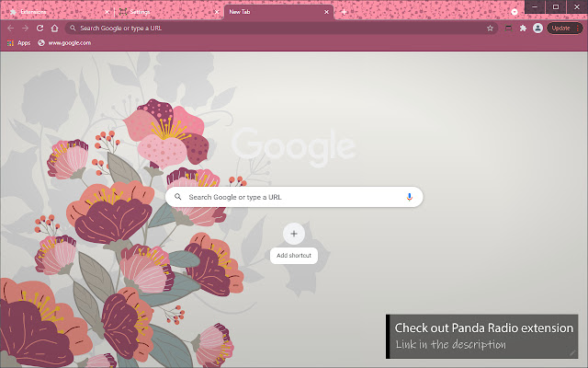Click the address bar
This screenshot has width=588, height=368.
click(x=281, y=29)
